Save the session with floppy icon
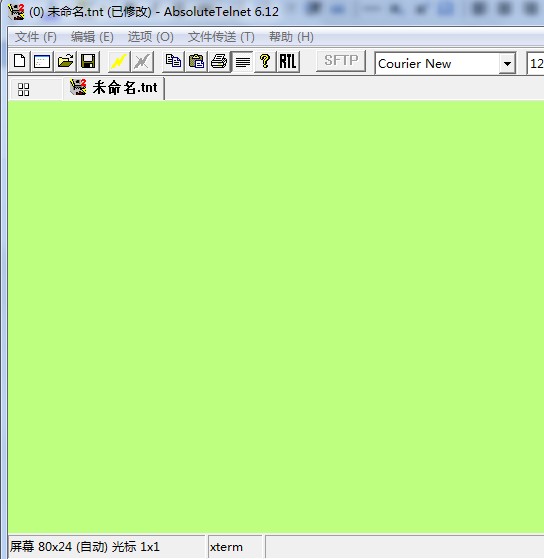Viewport: 544px width, 559px height. pyautogui.click(x=88, y=62)
